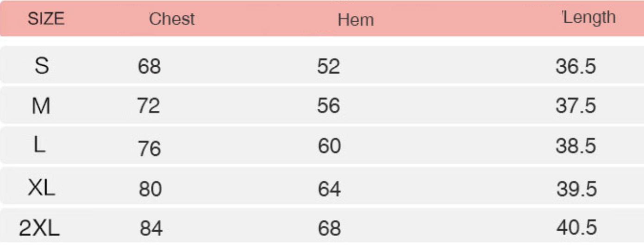Select the XL size row label

[x=41, y=189]
